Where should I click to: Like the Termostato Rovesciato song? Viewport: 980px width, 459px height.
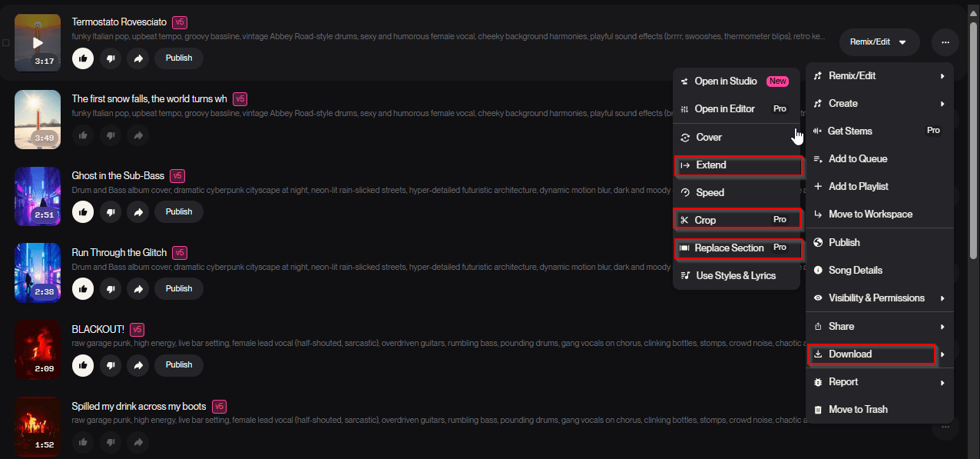83,58
